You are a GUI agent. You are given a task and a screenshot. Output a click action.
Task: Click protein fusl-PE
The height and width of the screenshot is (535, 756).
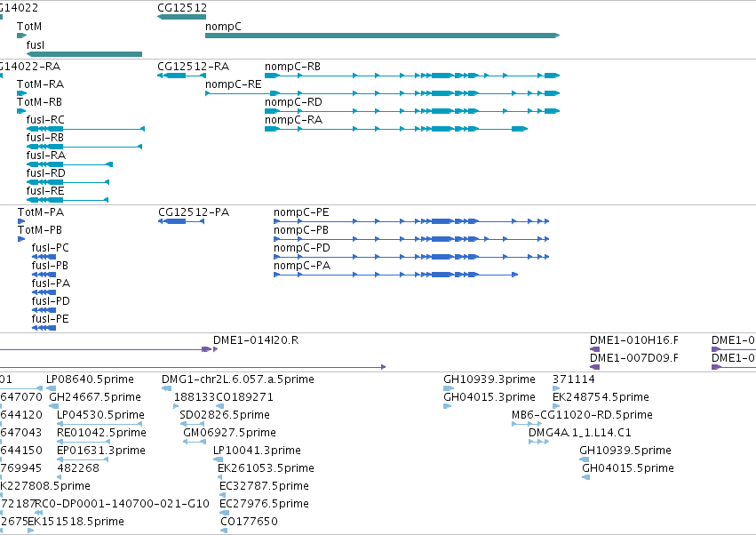click(44, 328)
